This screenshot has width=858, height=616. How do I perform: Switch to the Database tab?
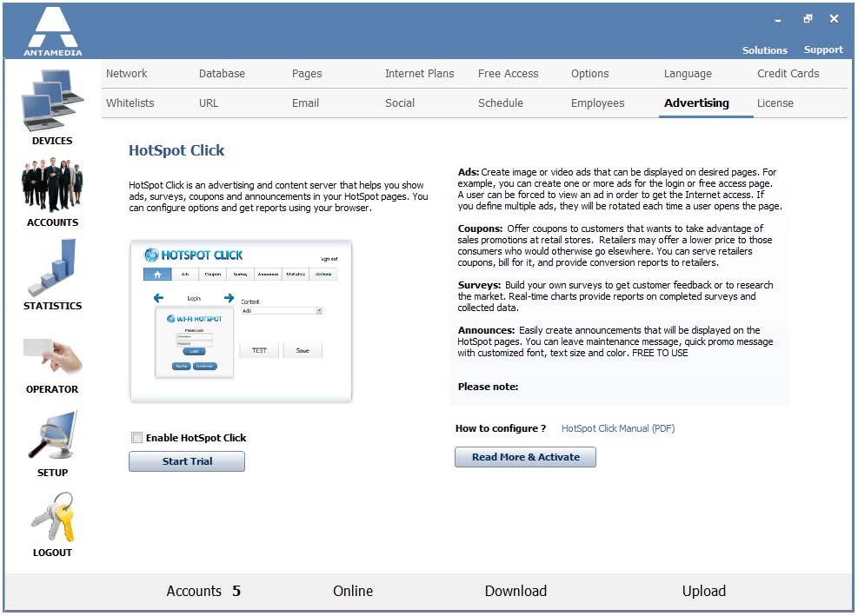click(222, 73)
